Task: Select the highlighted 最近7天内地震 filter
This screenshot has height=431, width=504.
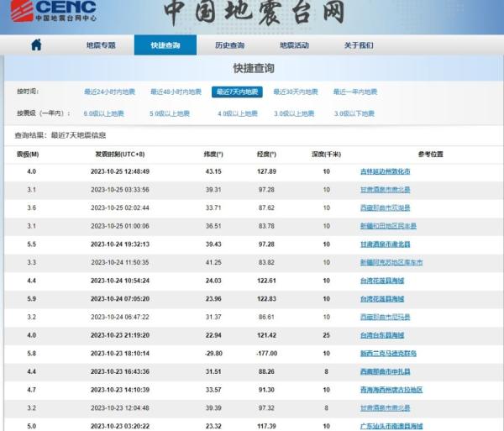Action: [237, 92]
